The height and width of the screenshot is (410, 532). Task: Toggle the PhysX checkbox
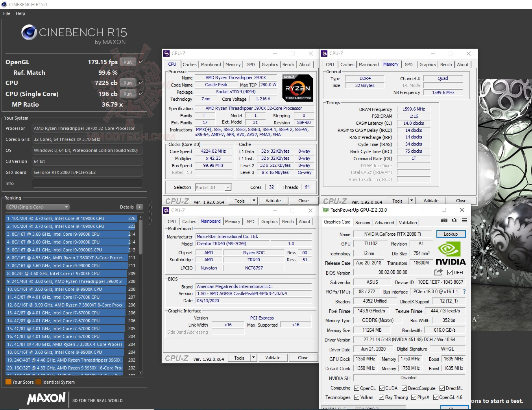point(414,397)
